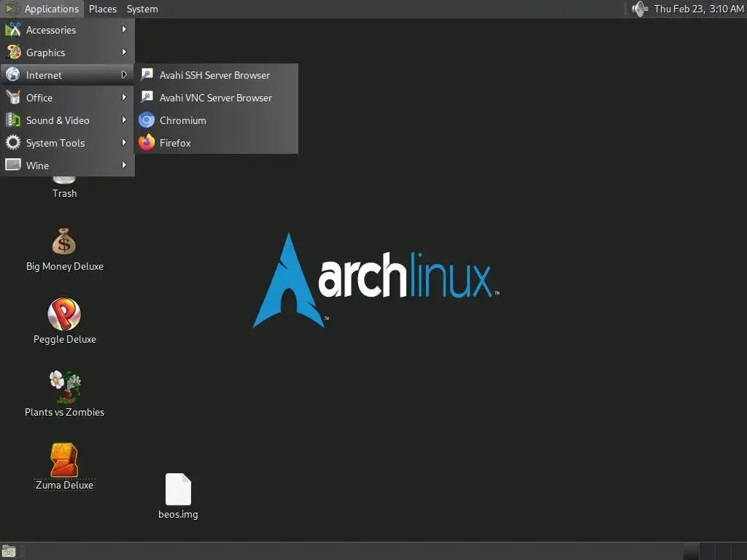
Task: Click the show desktop icon in bottom panel
Action: [x=9, y=551]
